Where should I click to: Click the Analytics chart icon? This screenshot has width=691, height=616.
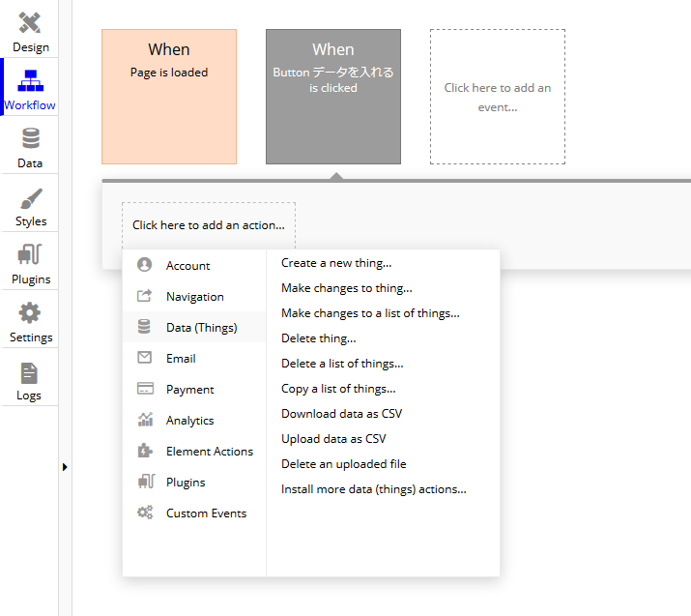click(145, 420)
